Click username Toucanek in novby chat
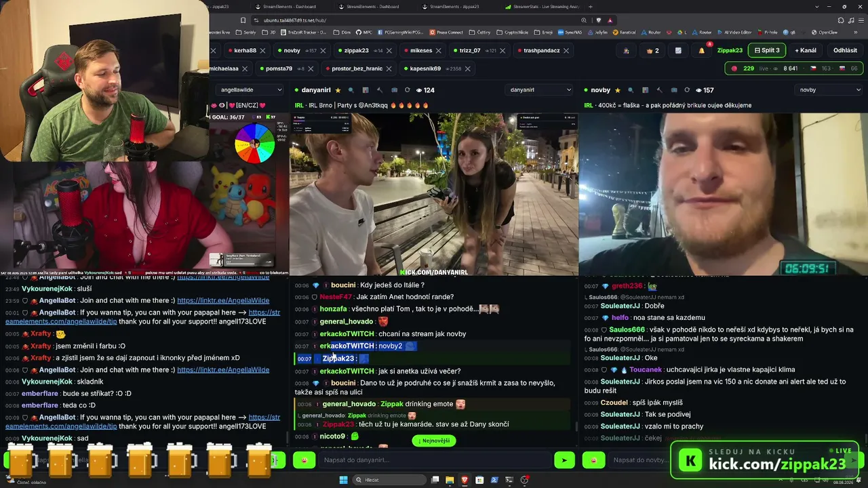 click(646, 370)
